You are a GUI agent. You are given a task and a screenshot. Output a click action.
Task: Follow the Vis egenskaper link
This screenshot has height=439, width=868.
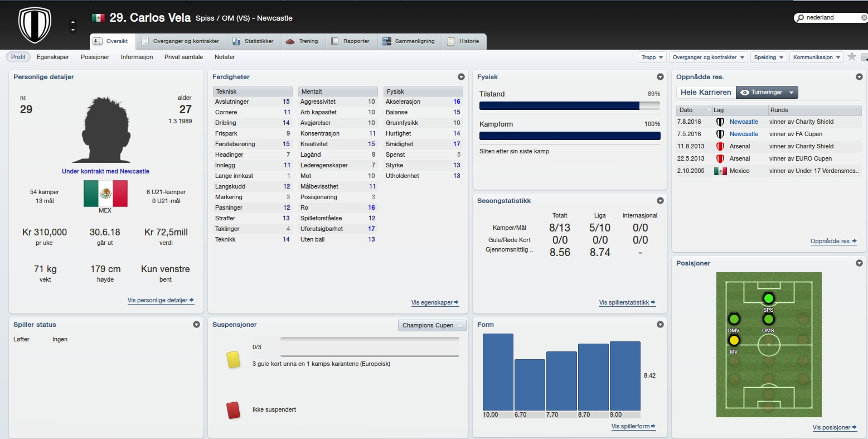point(435,302)
